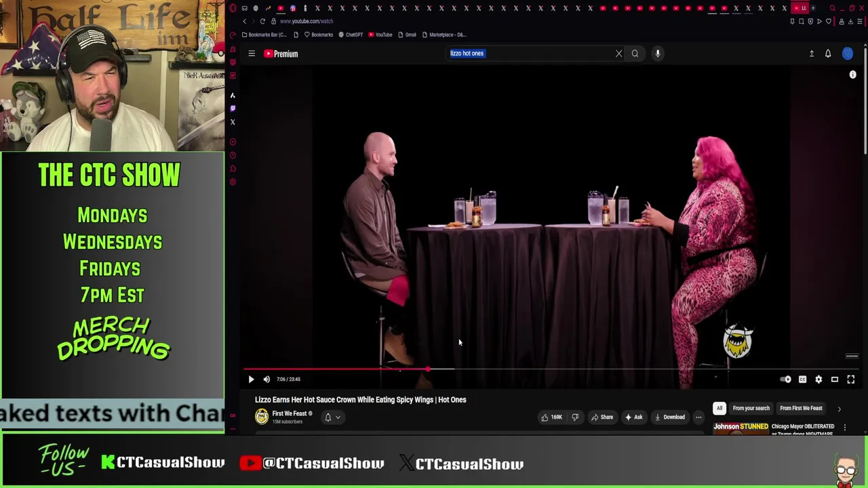Clear the search box with the X
The height and width of the screenshot is (488, 868).
(x=618, y=54)
